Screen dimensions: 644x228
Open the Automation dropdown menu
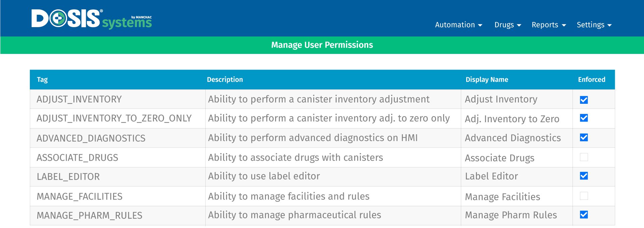click(459, 25)
